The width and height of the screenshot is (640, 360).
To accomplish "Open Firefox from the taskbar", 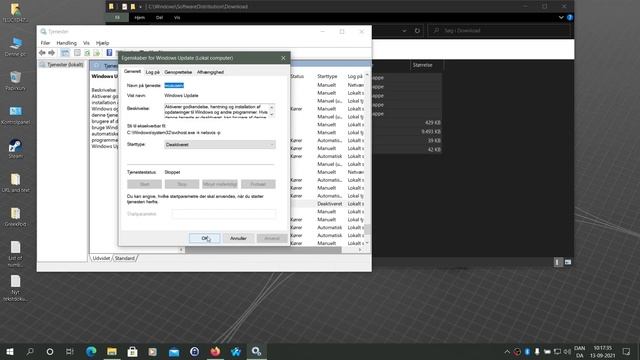I will (215, 351).
